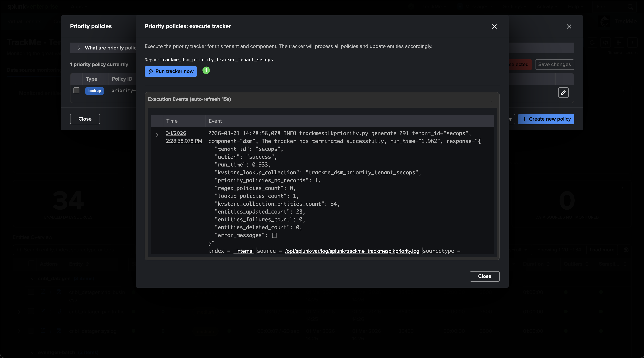Open the Help menu in Splunk bar
This screenshot has height=358, width=644.
575,7
